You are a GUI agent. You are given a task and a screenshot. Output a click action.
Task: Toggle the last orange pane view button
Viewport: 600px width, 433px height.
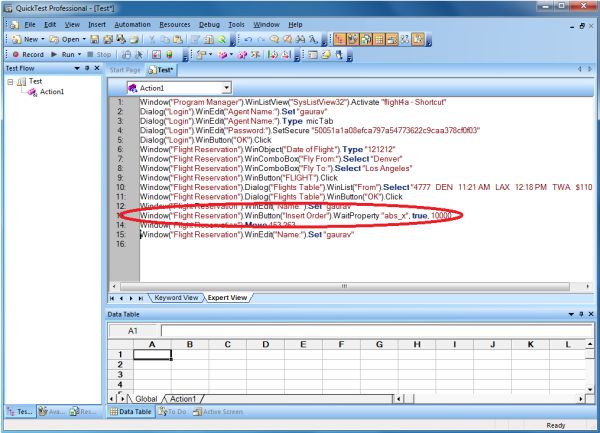(418, 39)
